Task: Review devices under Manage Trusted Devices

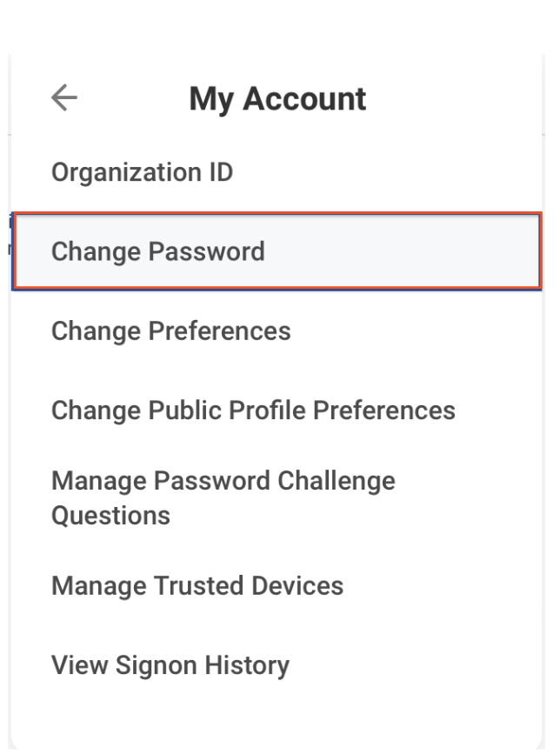Action: (x=197, y=585)
